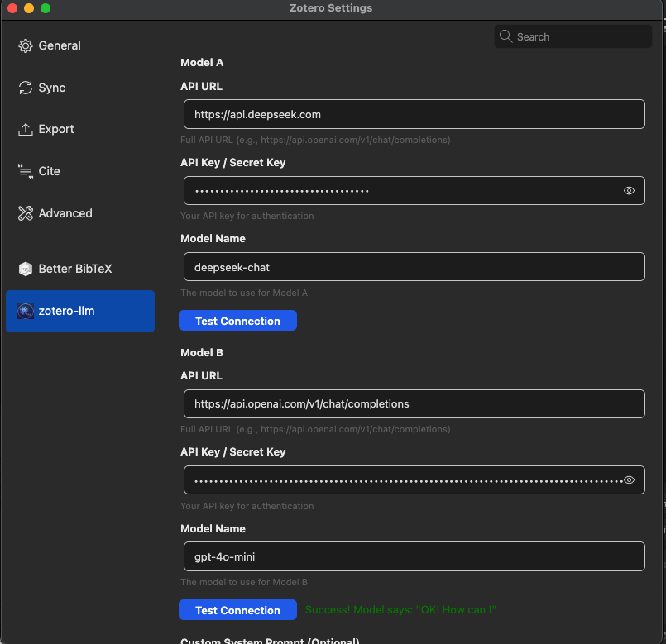Select the zotero-llm settings pane
The height and width of the screenshot is (644, 666).
coord(80,311)
